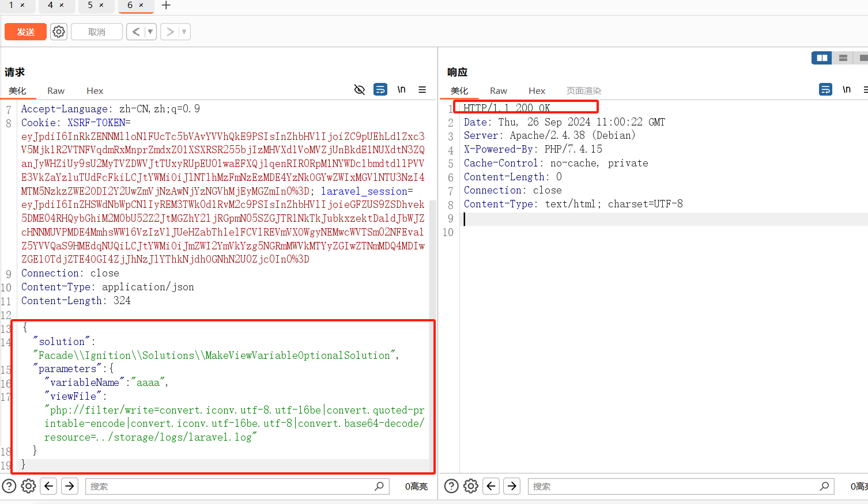Open the request panel hamburger menu
Screen dimensions: 868x504
point(422,89)
